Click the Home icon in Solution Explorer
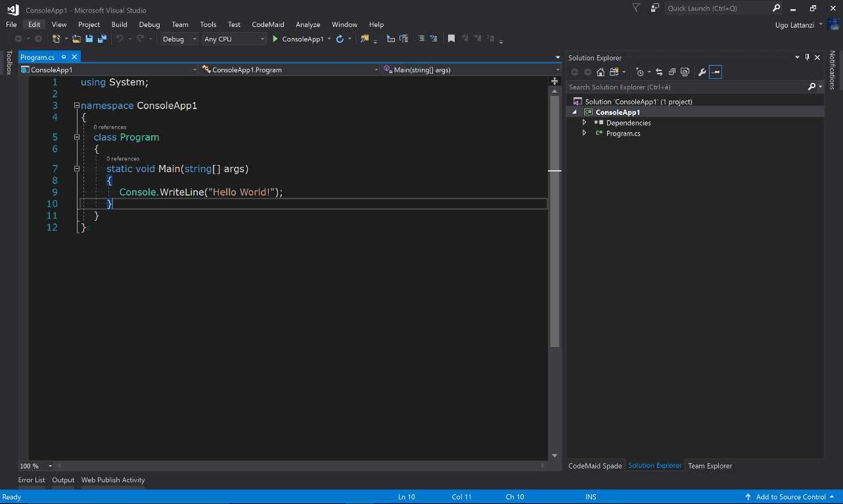The width and height of the screenshot is (843, 504). point(601,72)
